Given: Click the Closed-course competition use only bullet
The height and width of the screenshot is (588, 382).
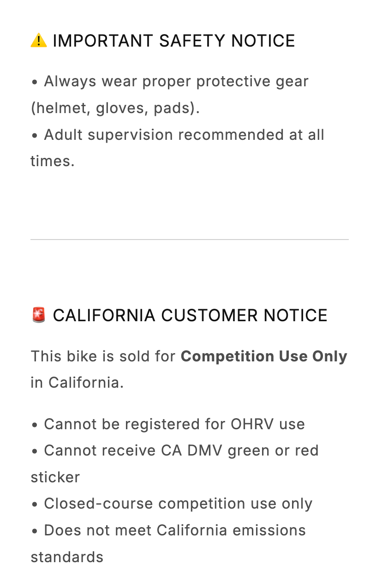Looking at the screenshot, I should 178,504.
